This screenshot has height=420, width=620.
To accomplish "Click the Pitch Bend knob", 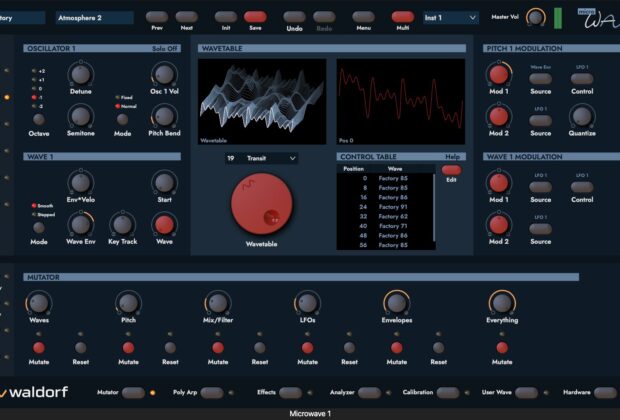I will pos(164,117).
